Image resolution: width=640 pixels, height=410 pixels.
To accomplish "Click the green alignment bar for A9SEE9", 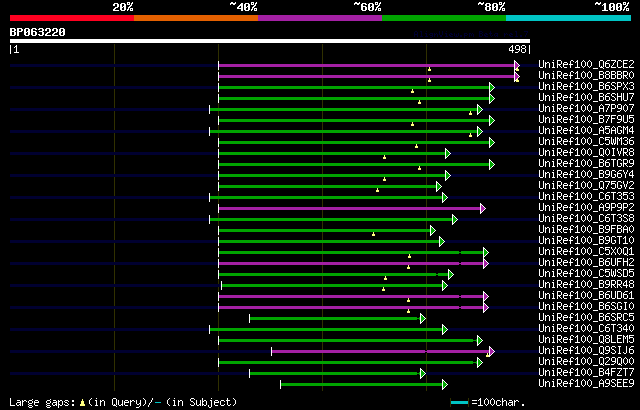I will pyautogui.click(x=361, y=385).
